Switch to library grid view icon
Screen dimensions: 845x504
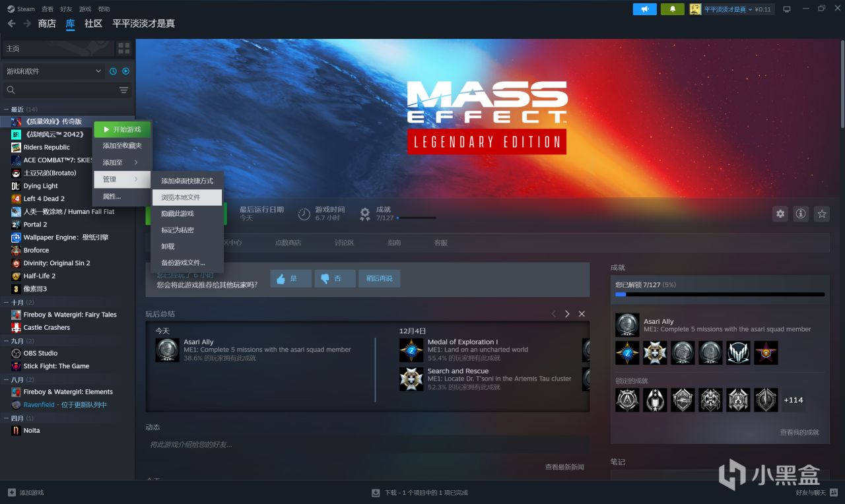pyautogui.click(x=124, y=48)
